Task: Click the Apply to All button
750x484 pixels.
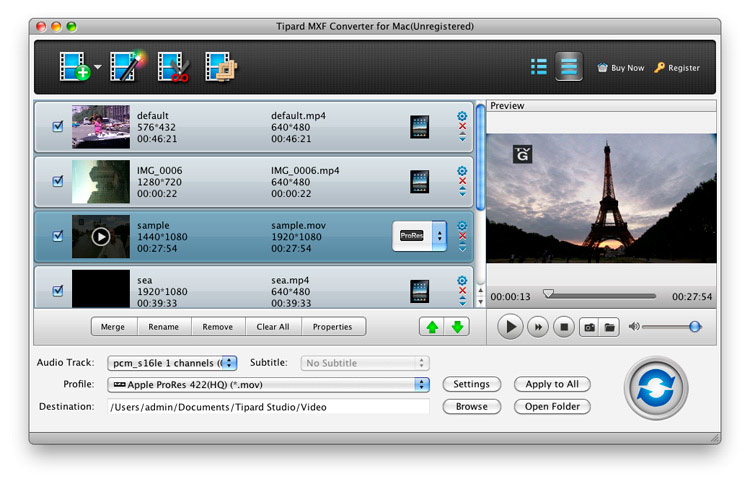Action: (x=552, y=384)
